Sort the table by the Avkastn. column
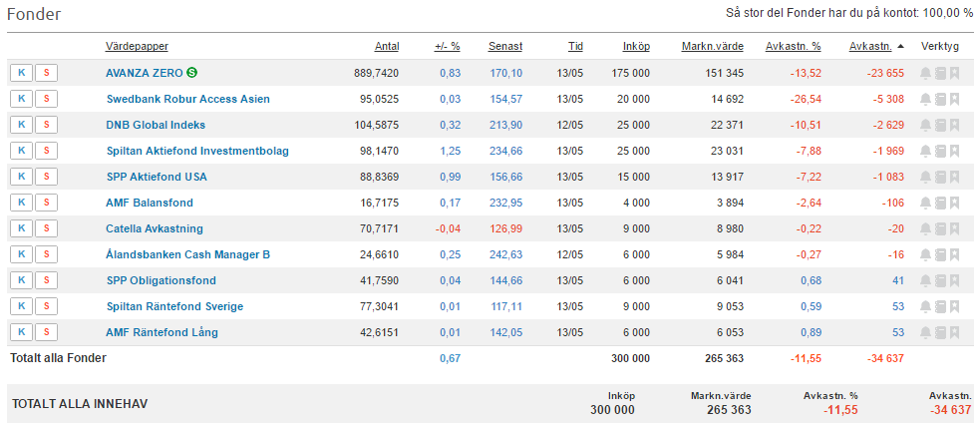Screen dimensions: 980x423 coord(870,46)
